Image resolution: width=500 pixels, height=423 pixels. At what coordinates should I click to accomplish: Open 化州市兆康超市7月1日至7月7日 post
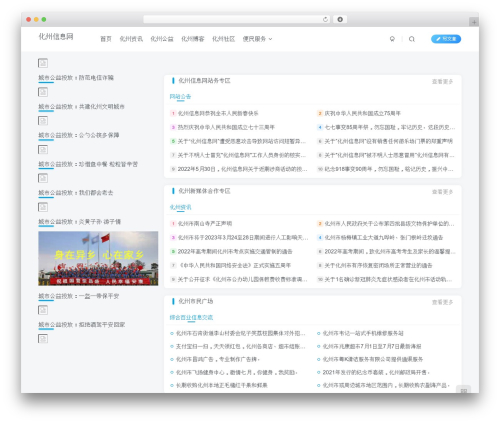[372, 347]
